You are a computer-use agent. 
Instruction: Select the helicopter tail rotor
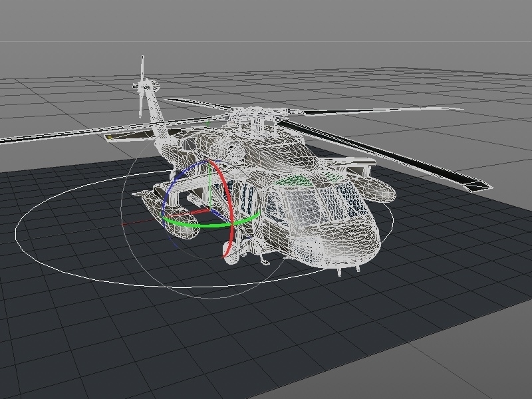tap(142, 86)
